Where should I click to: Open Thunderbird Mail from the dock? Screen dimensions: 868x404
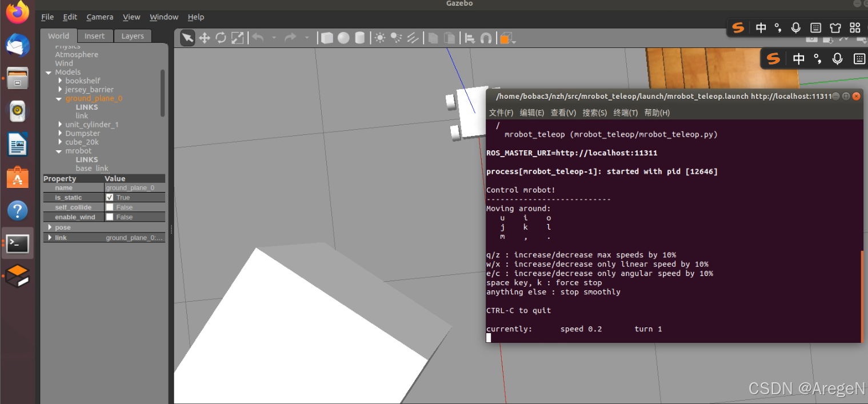(x=17, y=45)
